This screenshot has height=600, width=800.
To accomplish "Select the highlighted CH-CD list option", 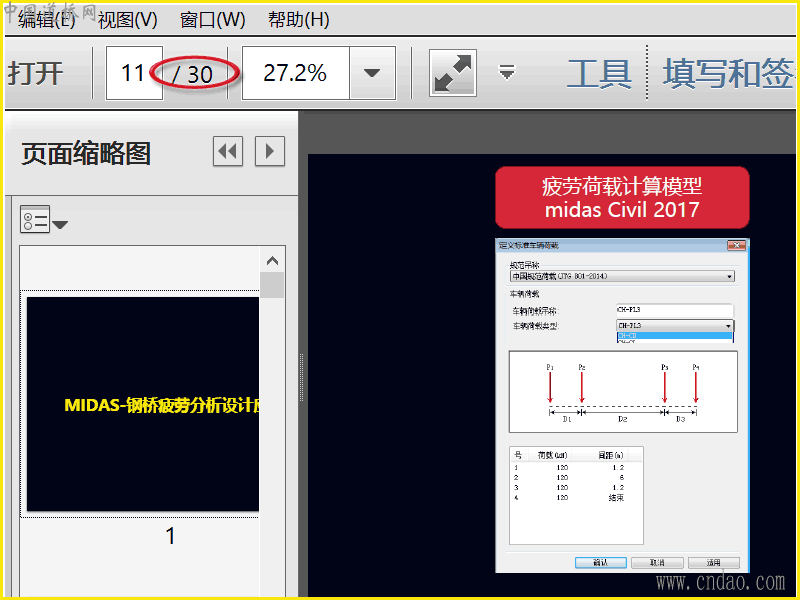I will [x=674, y=336].
